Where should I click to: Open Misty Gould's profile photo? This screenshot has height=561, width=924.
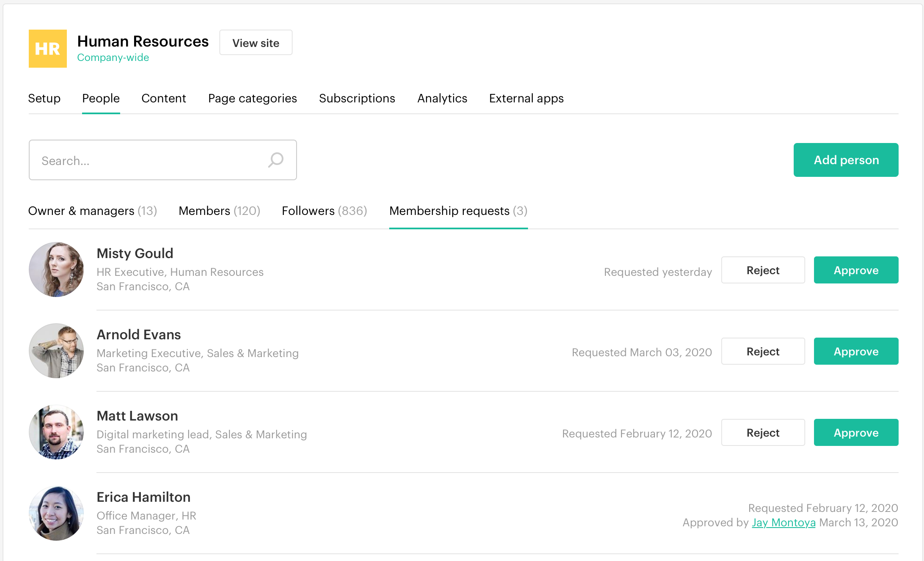pos(56,269)
